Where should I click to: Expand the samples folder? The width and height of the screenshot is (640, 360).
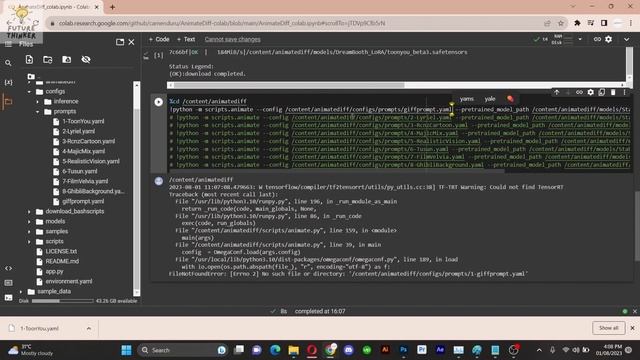(x=29, y=231)
